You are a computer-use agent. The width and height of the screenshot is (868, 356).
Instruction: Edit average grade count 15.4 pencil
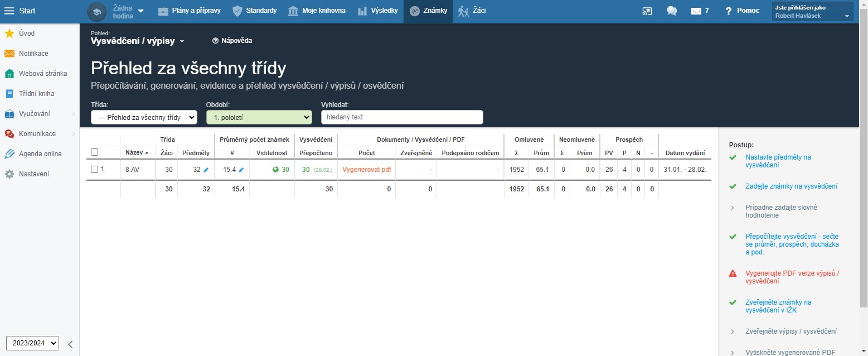pos(241,170)
